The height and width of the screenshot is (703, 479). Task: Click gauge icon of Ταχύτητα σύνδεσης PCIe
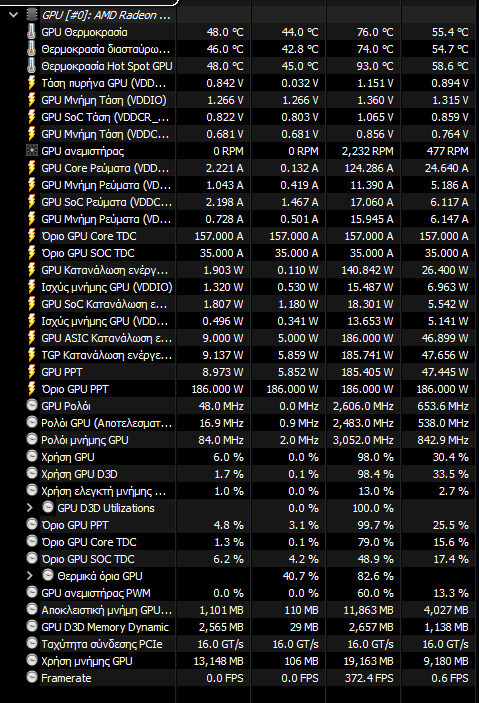coord(31,643)
